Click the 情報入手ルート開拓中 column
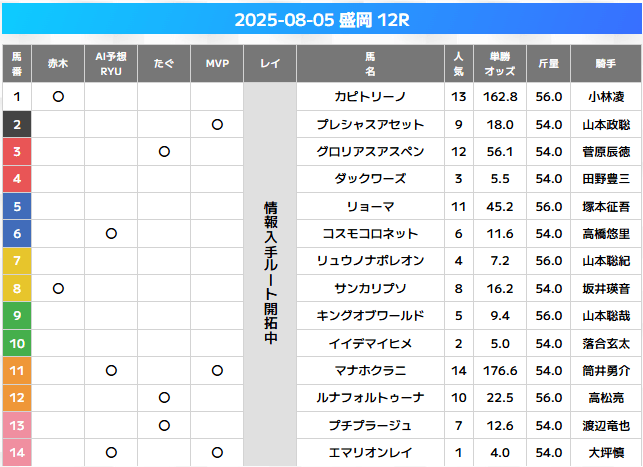The height and width of the screenshot is (467, 643). 270,274
